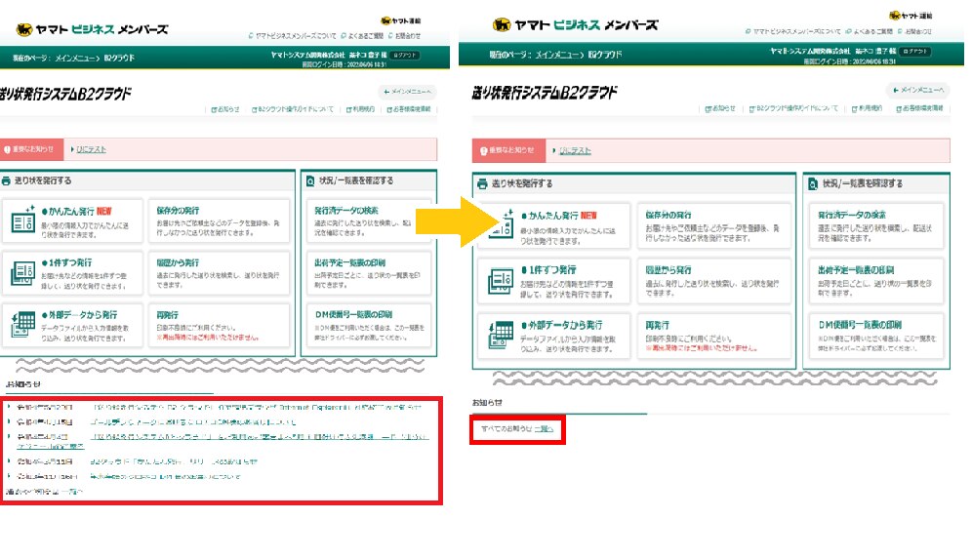Click important notice link in pink bar, right screenshot

click(575, 150)
